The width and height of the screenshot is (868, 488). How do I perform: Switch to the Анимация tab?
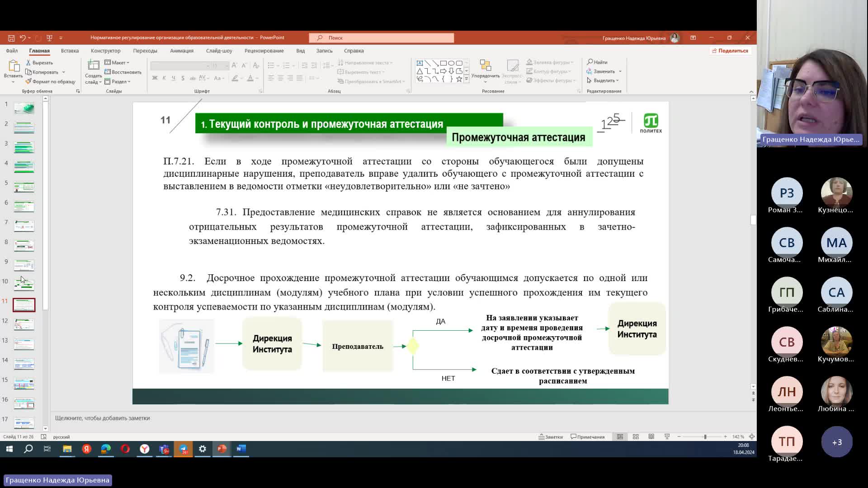point(182,51)
